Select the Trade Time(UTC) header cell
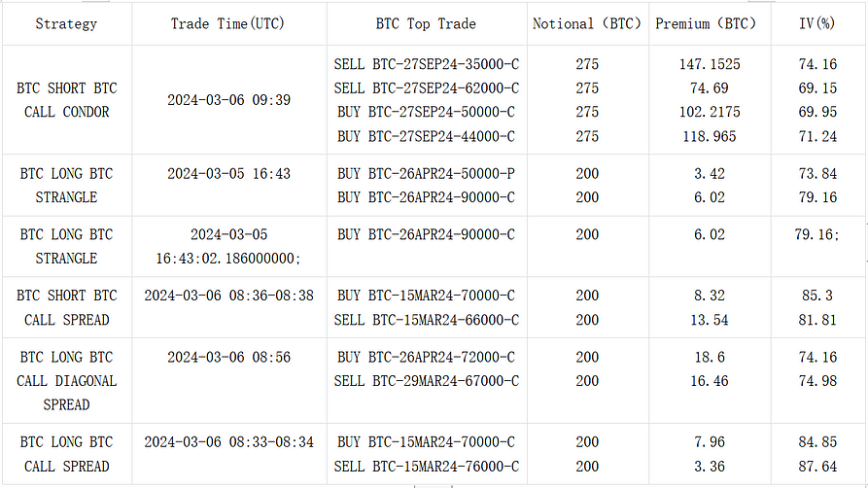Image resolution: width=868 pixels, height=488 pixels. click(x=228, y=23)
